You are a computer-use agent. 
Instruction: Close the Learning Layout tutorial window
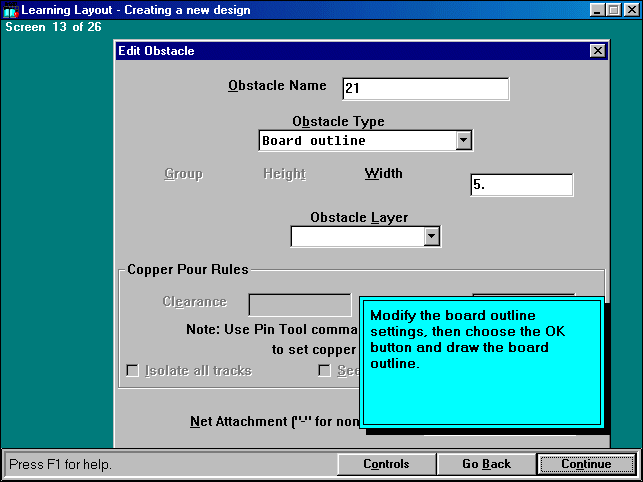coord(629,10)
